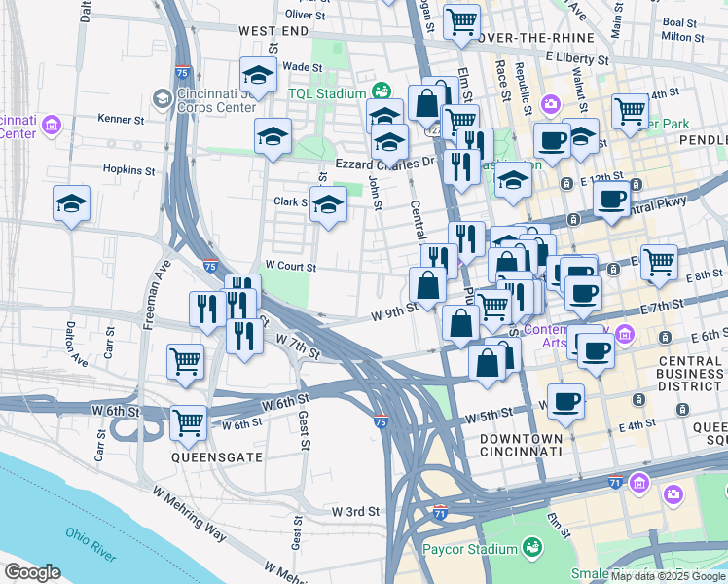This screenshot has height=584, width=728.
Task: Click the QUEENSGATE neighborhood label
Action: [x=217, y=457]
